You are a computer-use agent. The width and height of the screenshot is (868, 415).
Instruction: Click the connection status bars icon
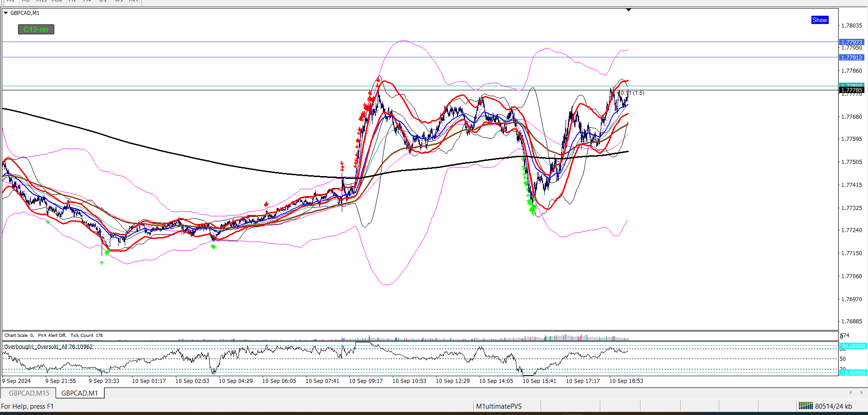tap(805, 406)
